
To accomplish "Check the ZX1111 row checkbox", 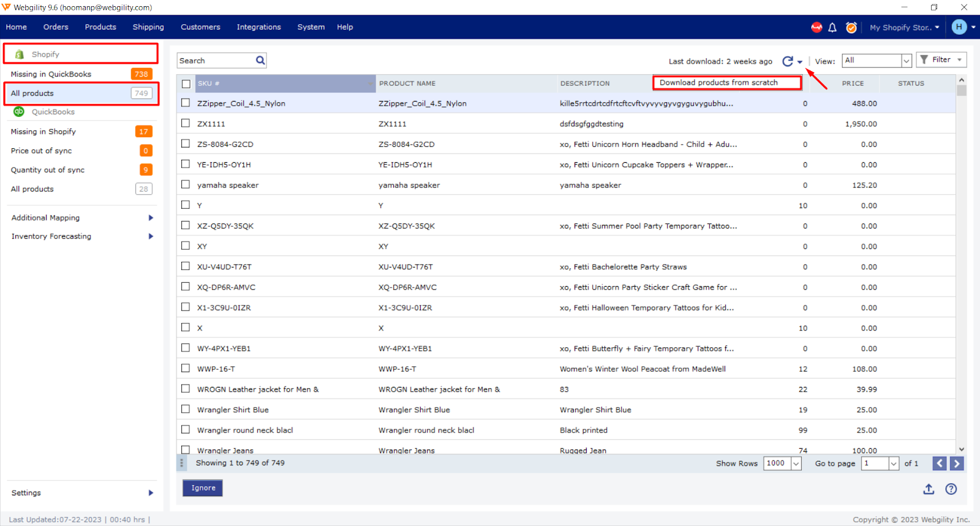I will click(186, 123).
